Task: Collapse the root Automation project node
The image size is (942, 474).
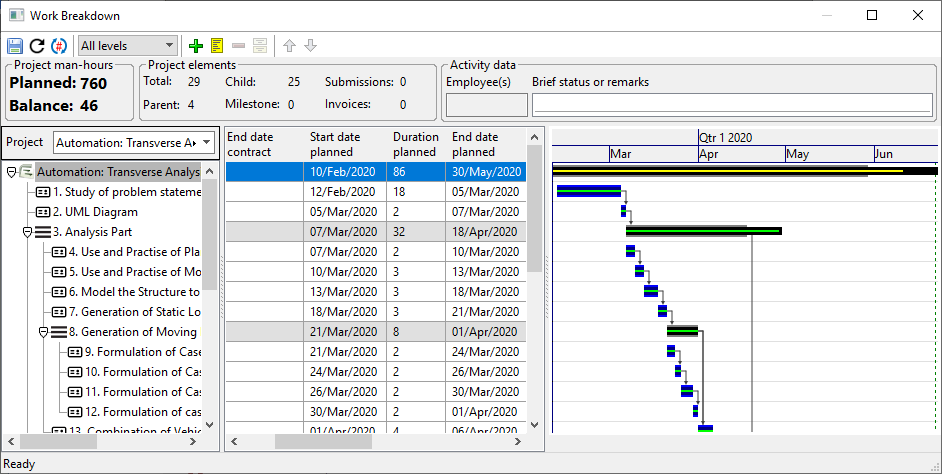Action: [x=11, y=172]
